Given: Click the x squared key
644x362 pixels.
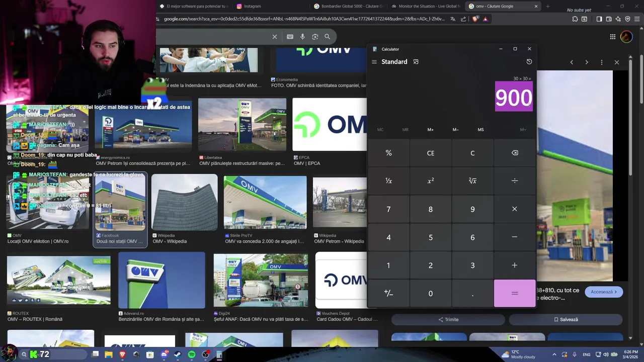Looking at the screenshot, I should (x=431, y=181).
